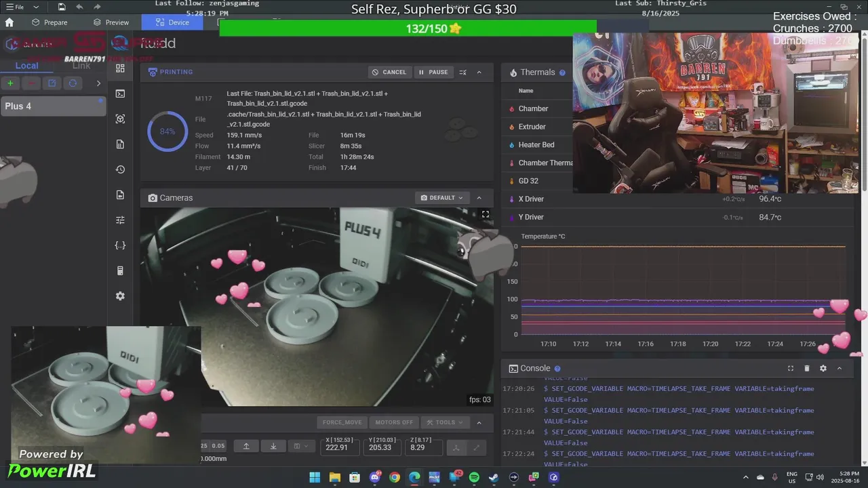This screenshot has width=868, height=488.
Task: Open Spotify from taskbar
Action: [x=474, y=477]
